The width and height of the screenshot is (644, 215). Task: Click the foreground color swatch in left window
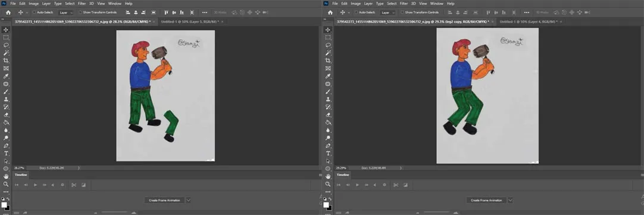[4, 205]
